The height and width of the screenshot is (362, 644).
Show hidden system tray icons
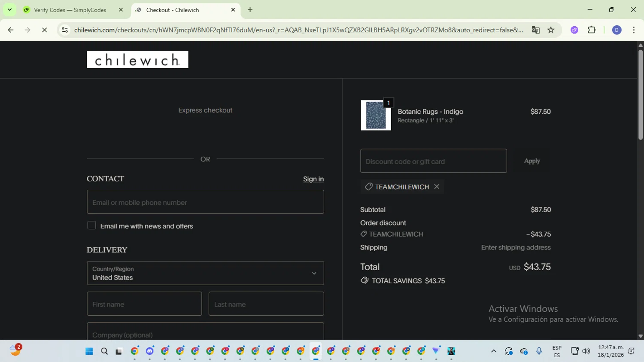(494, 351)
